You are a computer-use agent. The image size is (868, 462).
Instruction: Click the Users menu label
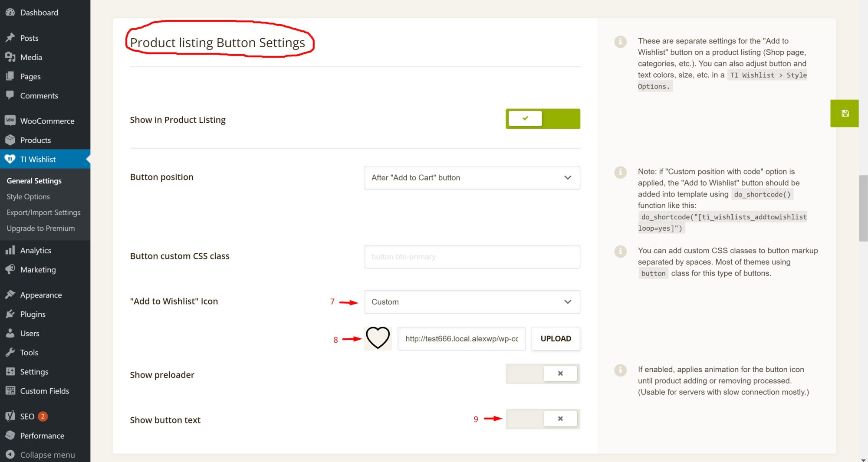click(x=30, y=333)
